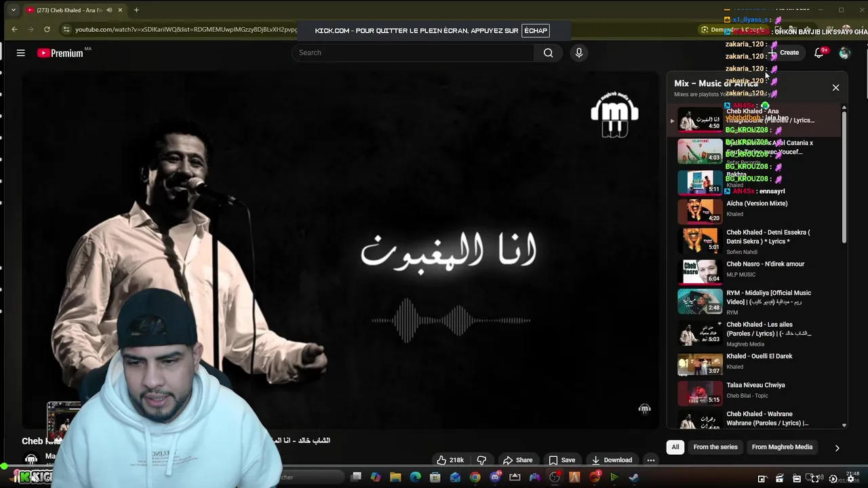Open the YouTube guide hamburger menu
Viewport: 868px width, 488px height.
[20, 53]
